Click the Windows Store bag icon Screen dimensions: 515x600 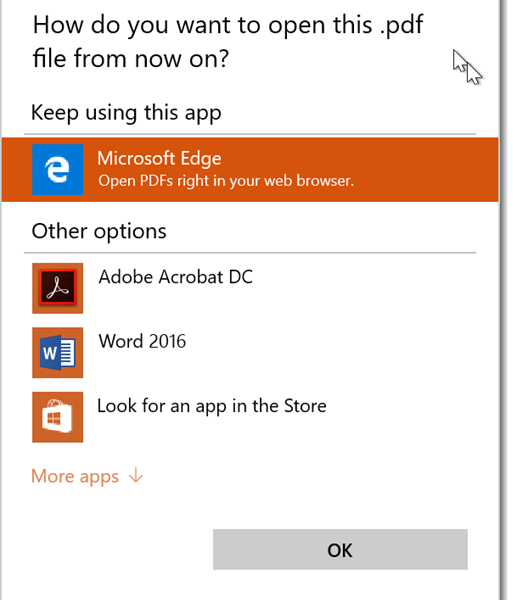[x=57, y=417]
